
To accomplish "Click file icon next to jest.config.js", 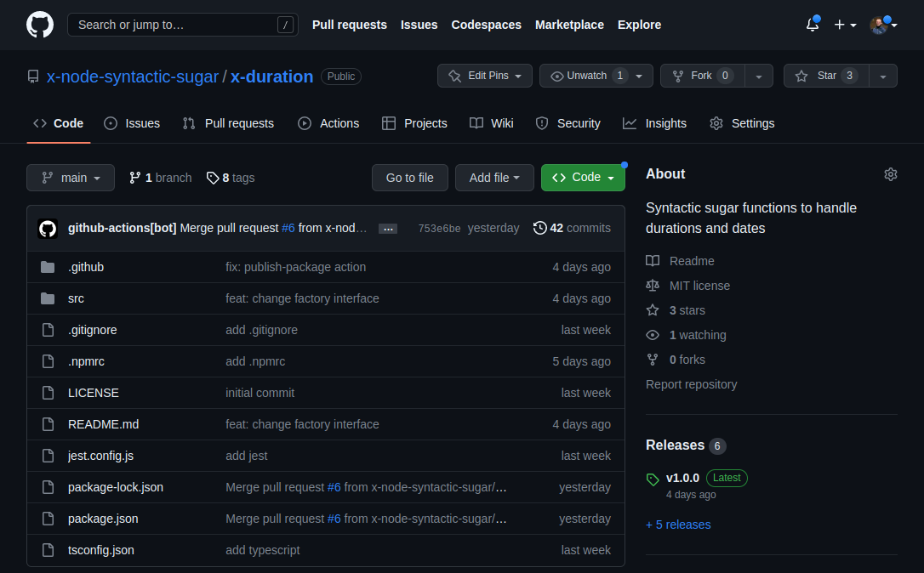I will (x=48, y=456).
